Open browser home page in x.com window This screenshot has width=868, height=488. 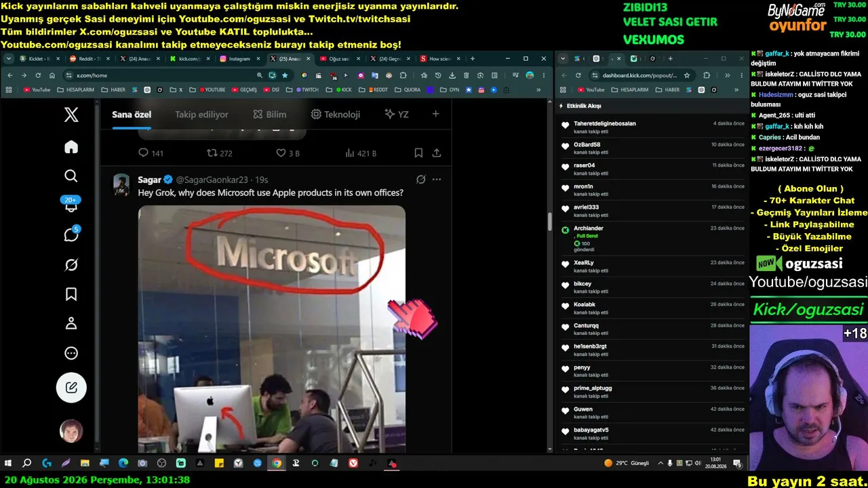(x=52, y=75)
